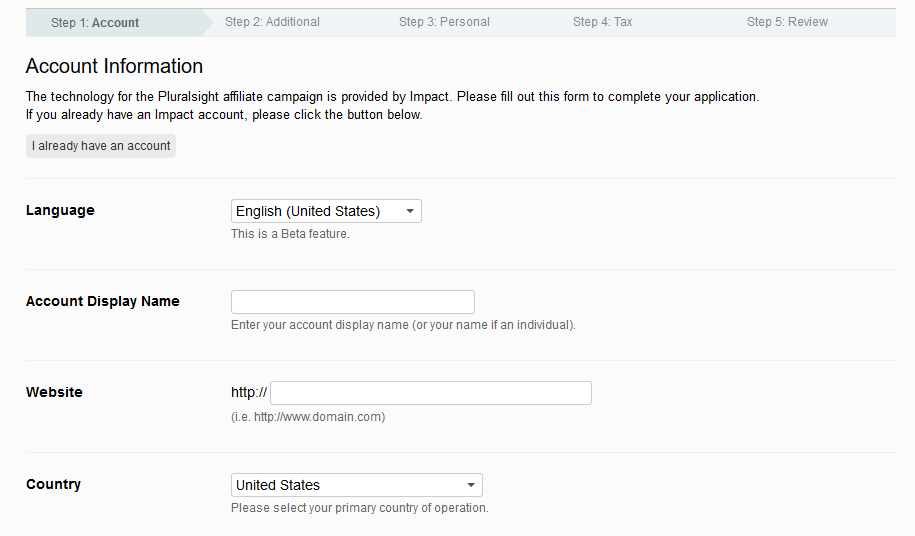Open the Step 4: Tax tab
This screenshot has height=536, width=915.
[602, 22]
